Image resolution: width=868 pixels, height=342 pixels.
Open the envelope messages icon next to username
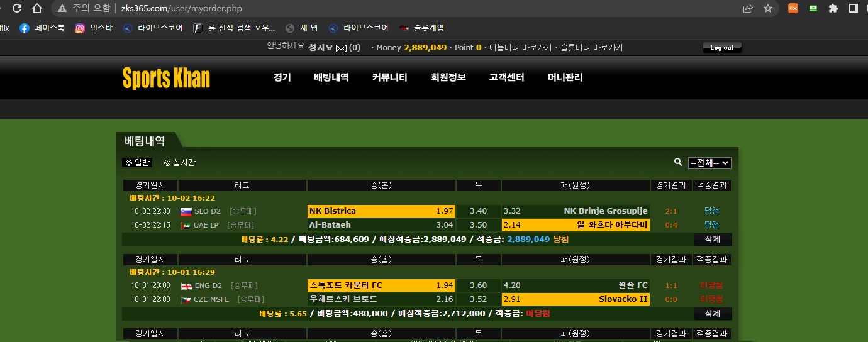pyautogui.click(x=341, y=48)
